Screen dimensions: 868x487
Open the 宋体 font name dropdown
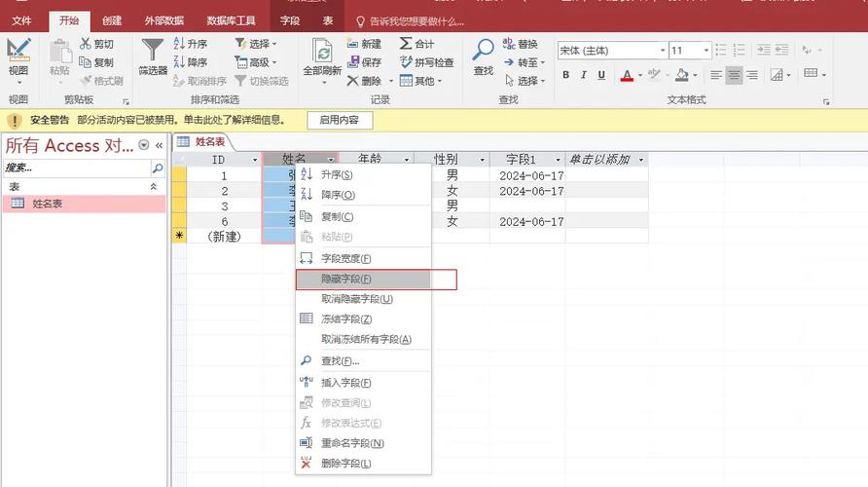coord(662,51)
